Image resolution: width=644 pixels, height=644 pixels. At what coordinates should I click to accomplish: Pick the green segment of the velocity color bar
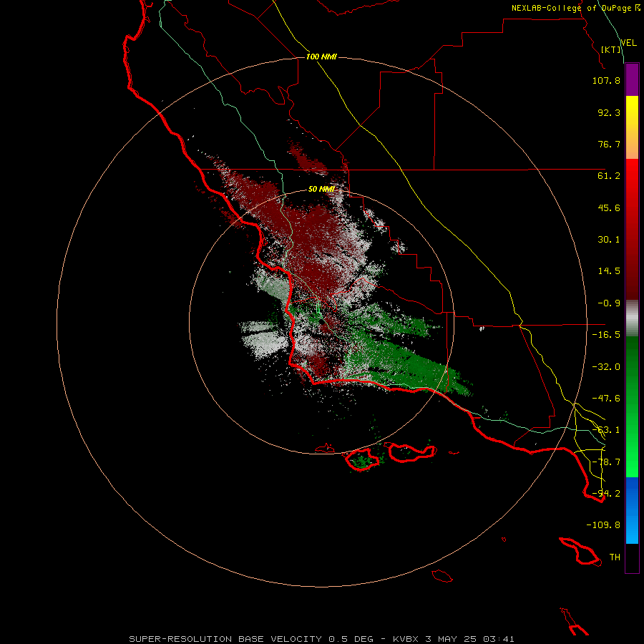pyautogui.click(x=632, y=406)
